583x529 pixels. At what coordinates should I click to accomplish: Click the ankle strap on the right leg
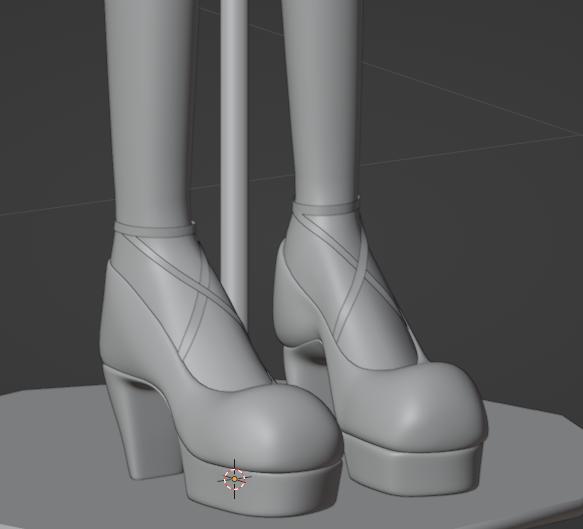pos(326,207)
